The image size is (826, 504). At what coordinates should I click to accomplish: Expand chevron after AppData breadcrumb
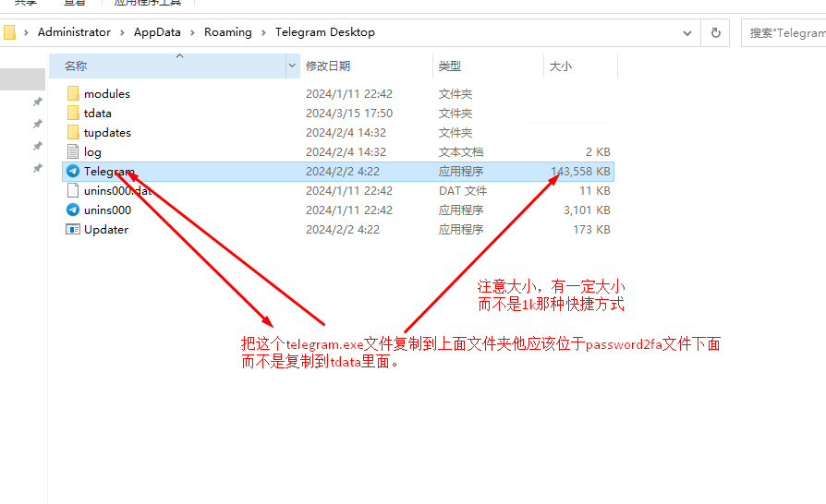(192, 32)
